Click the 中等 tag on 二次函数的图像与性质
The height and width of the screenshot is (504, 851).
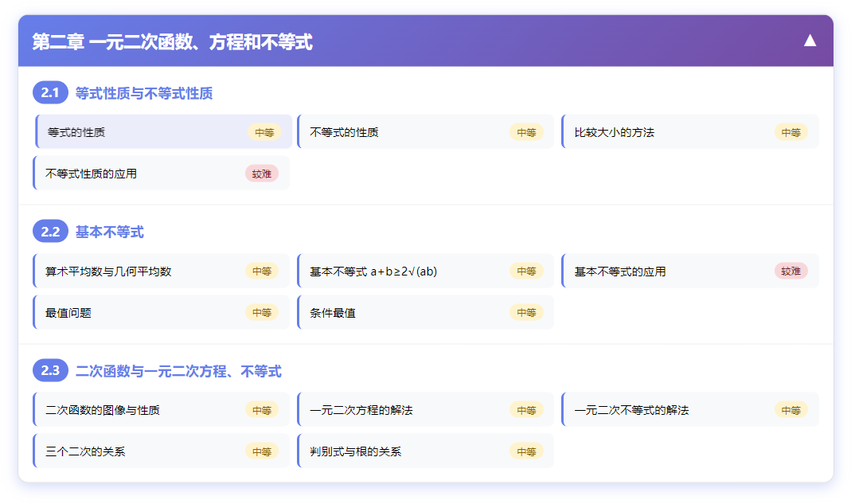[x=262, y=410]
